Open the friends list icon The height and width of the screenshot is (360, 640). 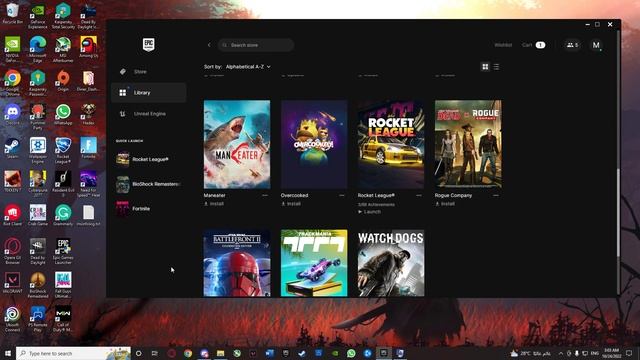[572, 45]
